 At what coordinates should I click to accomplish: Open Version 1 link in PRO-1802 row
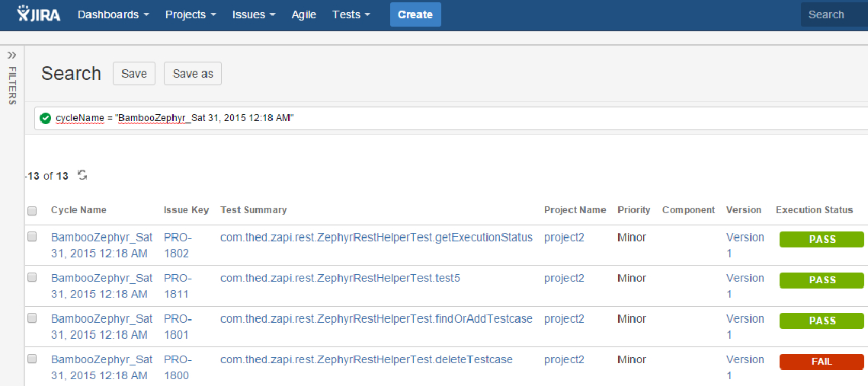coord(745,246)
